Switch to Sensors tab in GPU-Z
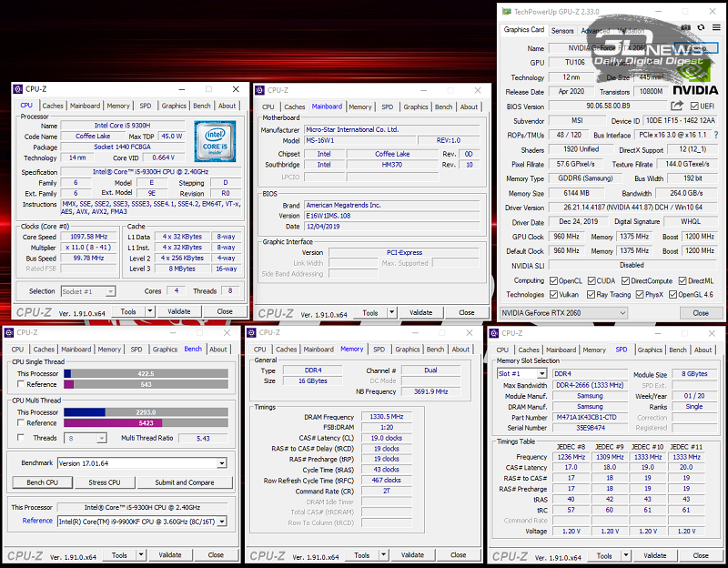 pos(562,31)
